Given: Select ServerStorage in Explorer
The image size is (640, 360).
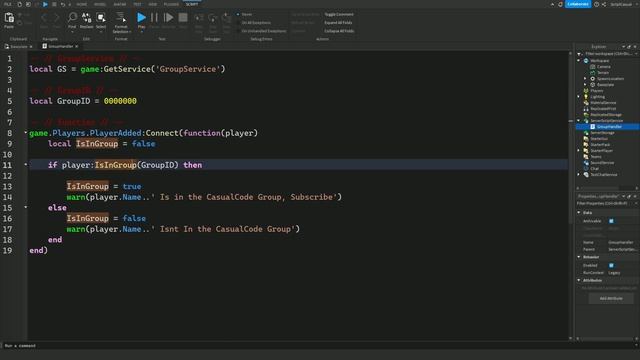Looking at the screenshot, I should 602,133.
